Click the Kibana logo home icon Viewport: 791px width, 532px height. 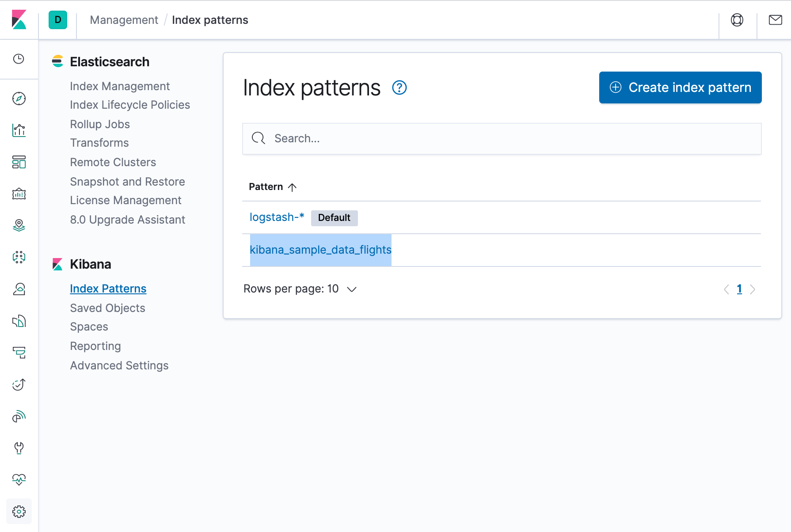(x=19, y=20)
